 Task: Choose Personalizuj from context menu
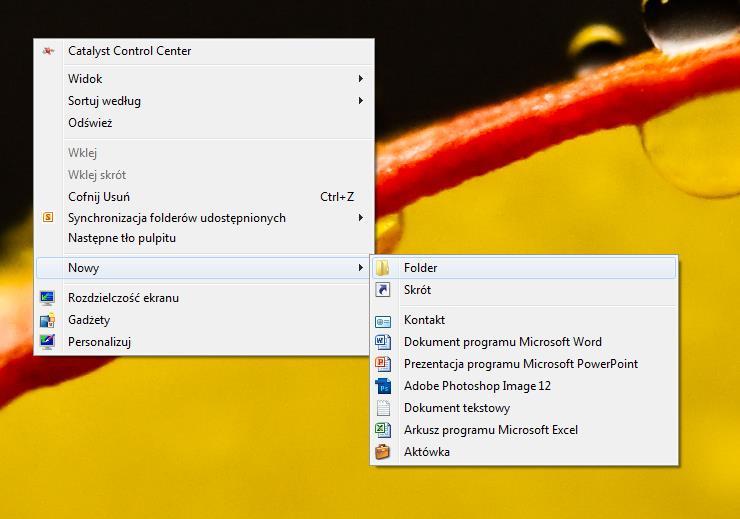204,342
